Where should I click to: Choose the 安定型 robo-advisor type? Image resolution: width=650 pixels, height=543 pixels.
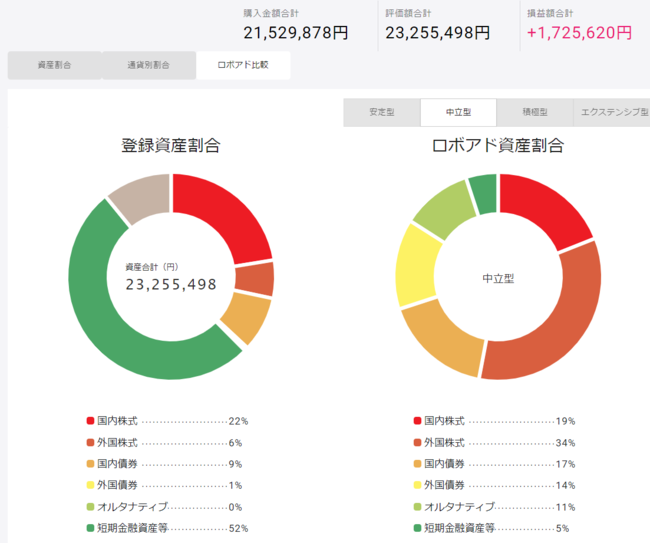pyautogui.click(x=381, y=112)
